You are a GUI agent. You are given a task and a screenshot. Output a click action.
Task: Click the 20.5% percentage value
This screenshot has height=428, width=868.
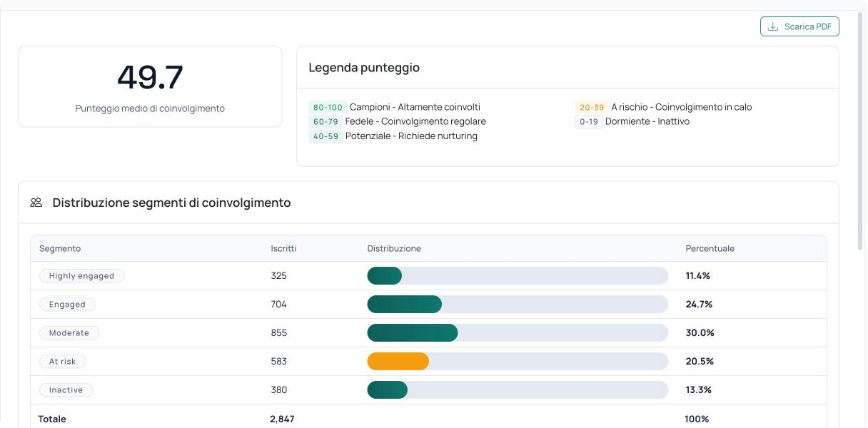point(700,362)
